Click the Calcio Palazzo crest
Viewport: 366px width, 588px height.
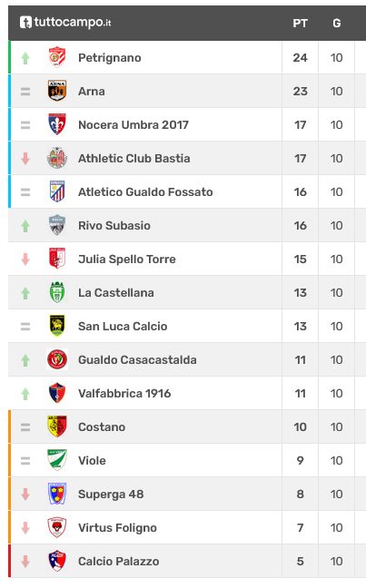tap(57, 561)
